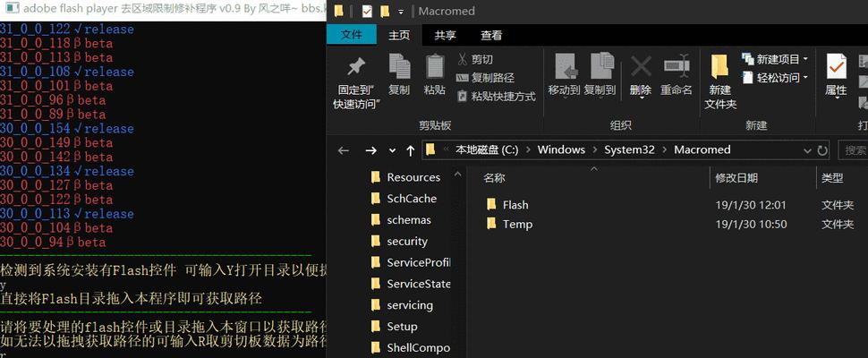The width and height of the screenshot is (868, 358).
Task: Click console line 31_0_0_108 release
Action: 67,72
